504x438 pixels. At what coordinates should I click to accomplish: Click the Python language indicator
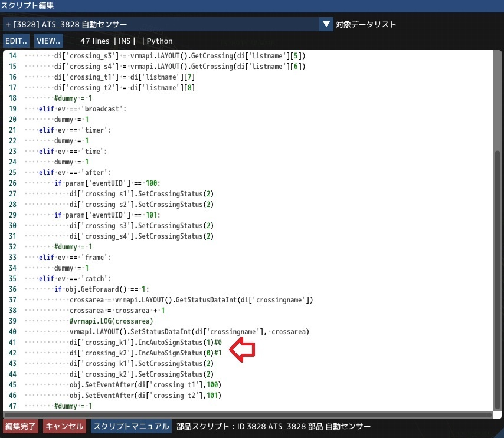pyautogui.click(x=159, y=41)
